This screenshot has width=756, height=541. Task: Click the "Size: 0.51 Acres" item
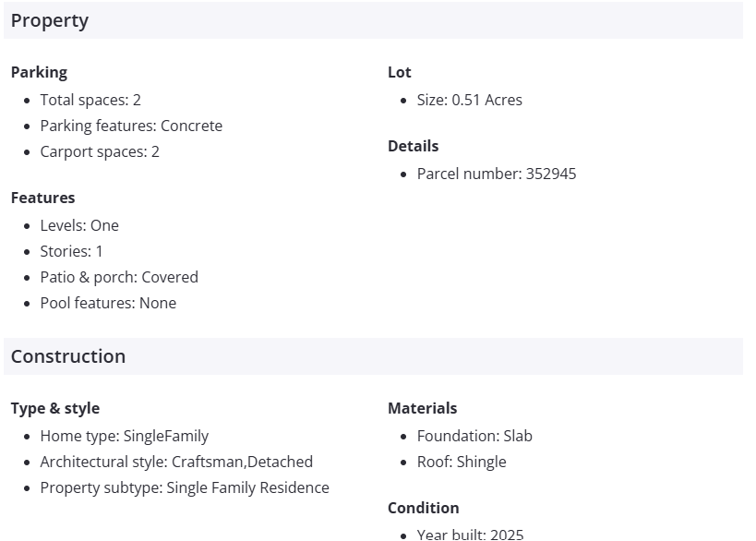469,100
